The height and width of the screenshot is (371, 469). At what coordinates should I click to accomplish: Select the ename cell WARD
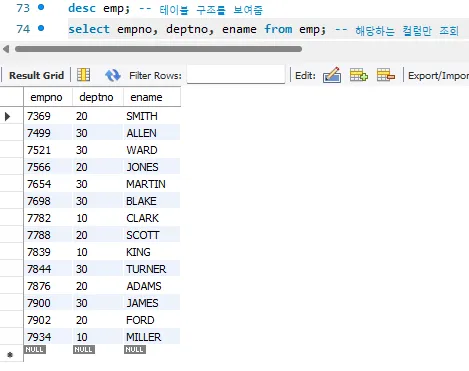[x=152, y=150]
